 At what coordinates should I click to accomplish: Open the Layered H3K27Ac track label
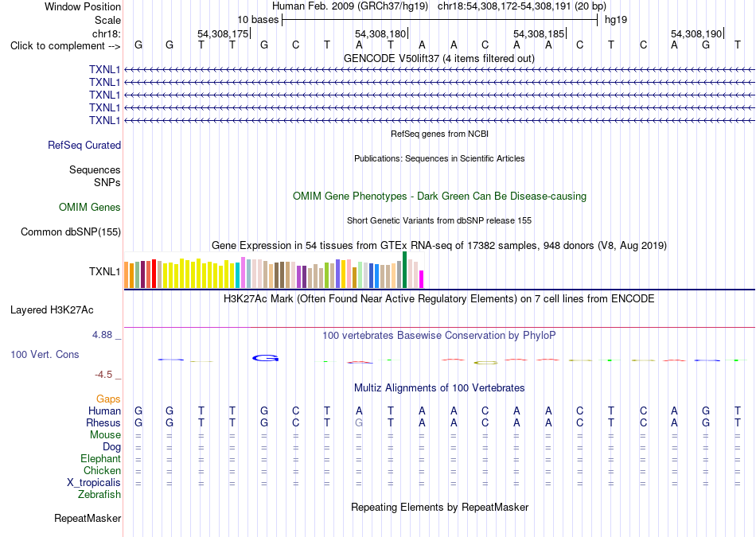click(52, 310)
